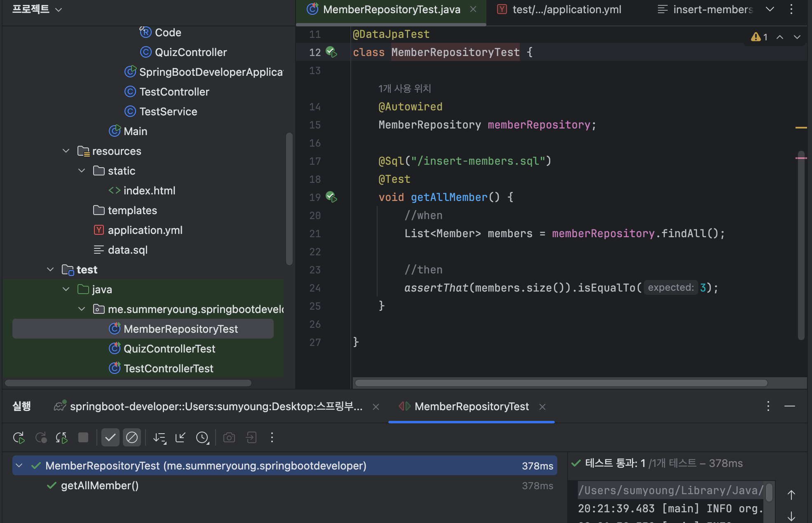Click the Sort tests icon in run toolbar
This screenshot has height=523, width=812.
160,437
